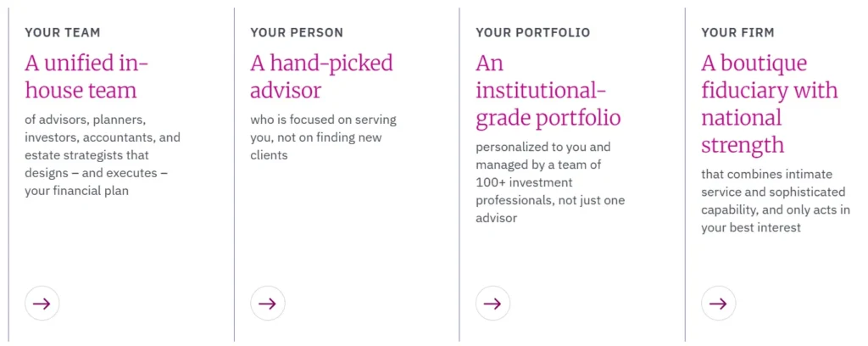Click the YOUR FIRM label
868x346 pixels.
737,32
